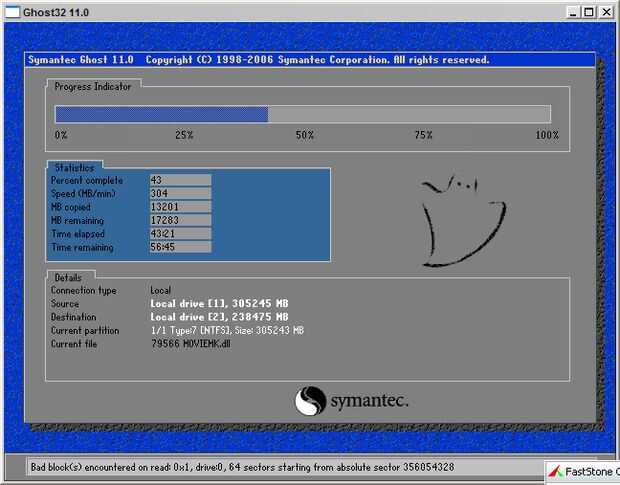Click the 1/1 Type:7 [NTFS] partition value
This screenshot has height=485, width=620.
[x=227, y=330]
